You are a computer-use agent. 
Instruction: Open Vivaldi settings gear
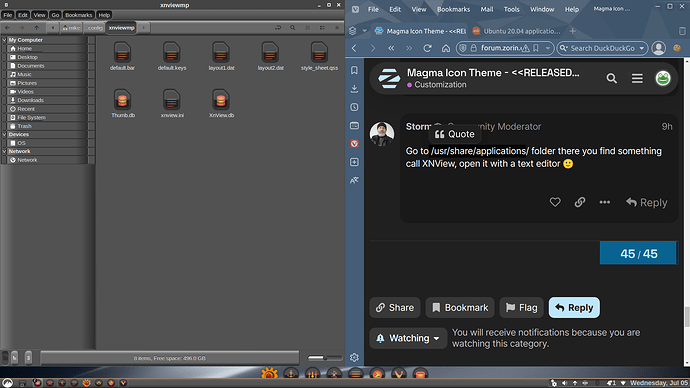coord(354,358)
